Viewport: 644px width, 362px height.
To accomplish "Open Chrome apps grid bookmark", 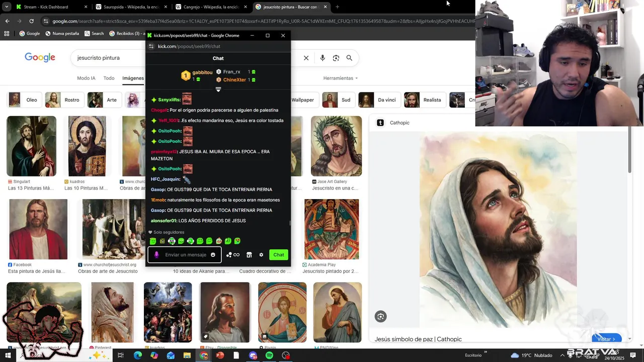I will 7,34.
